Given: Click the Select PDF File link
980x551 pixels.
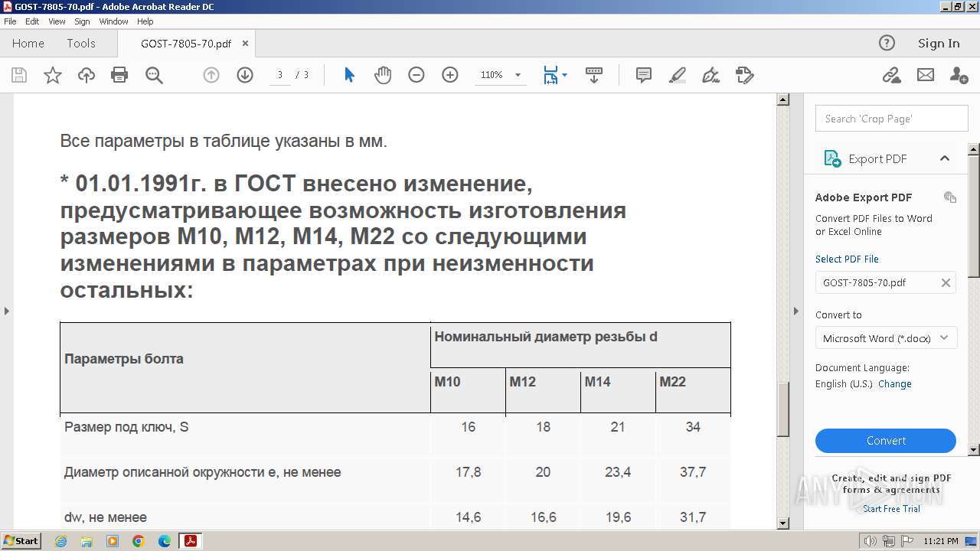Looking at the screenshot, I should click(x=847, y=259).
